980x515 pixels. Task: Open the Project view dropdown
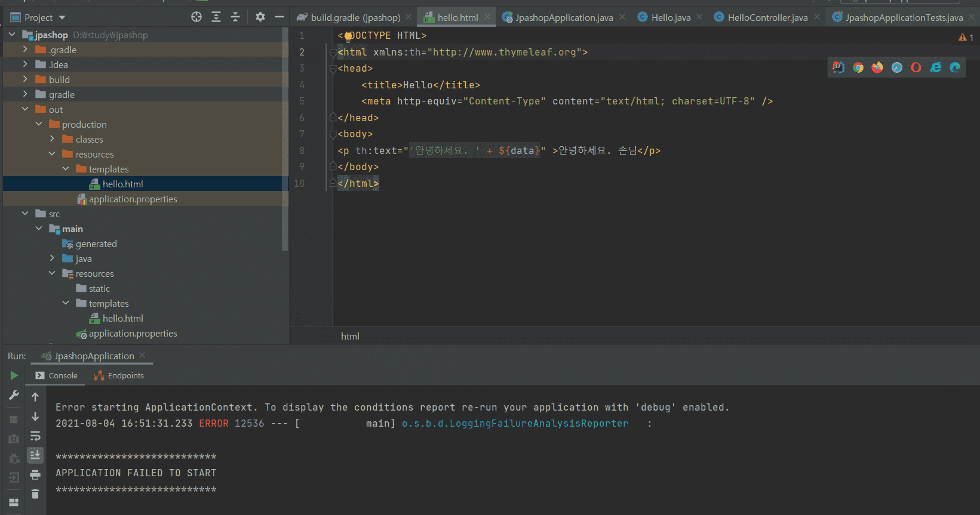(x=62, y=18)
